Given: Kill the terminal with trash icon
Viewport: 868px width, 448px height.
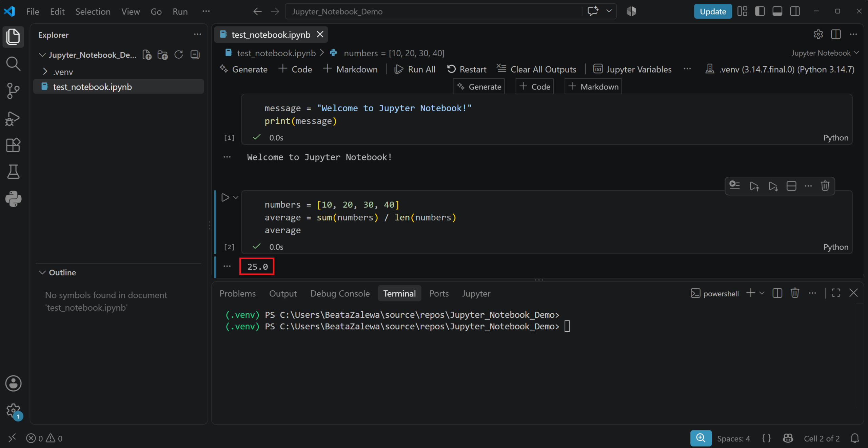Looking at the screenshot, I should [795, 293].
